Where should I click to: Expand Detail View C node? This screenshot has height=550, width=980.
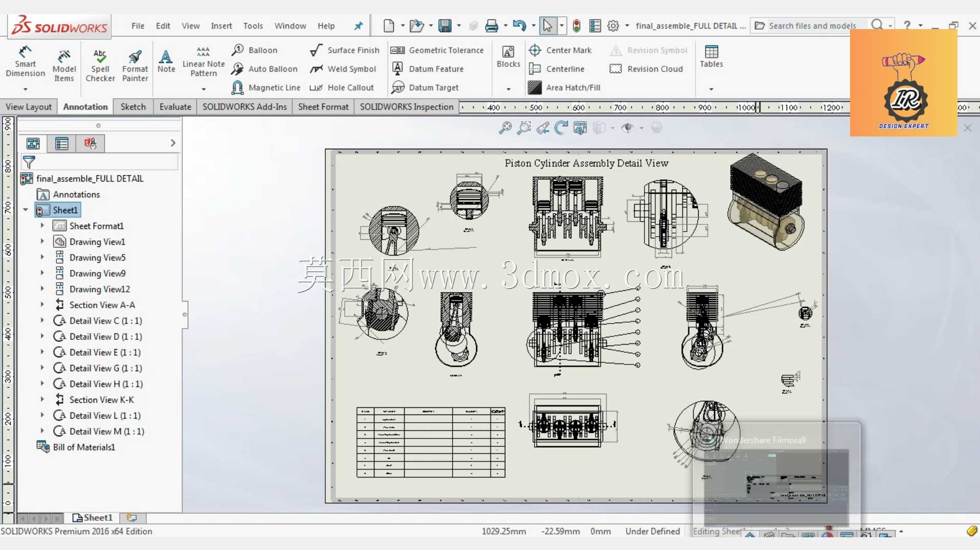42,320
